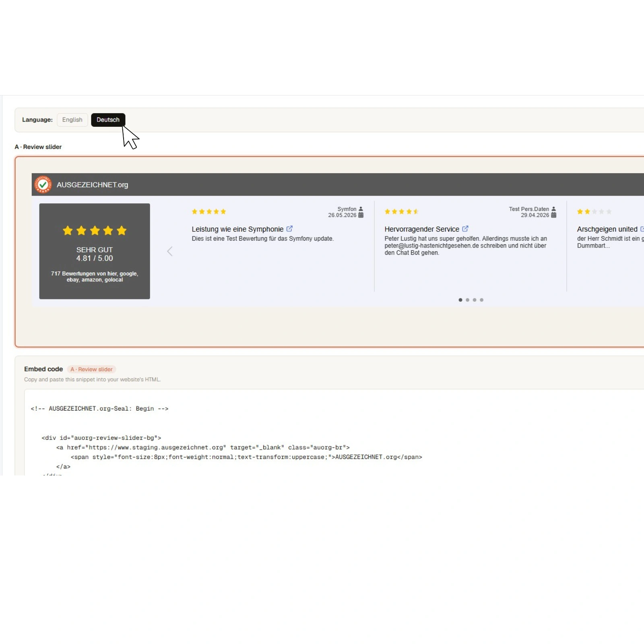
Task: Click the large five stars in summary box
Action: click(95, 231)
